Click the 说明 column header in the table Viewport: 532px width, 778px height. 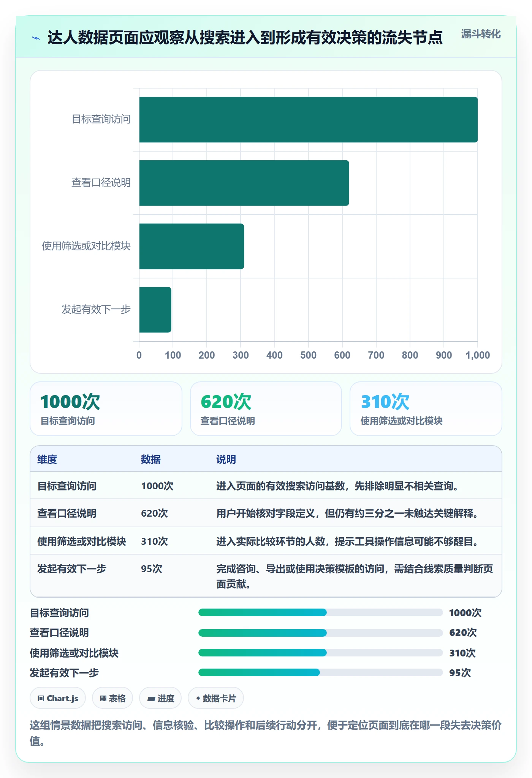(x=226, y=459)
